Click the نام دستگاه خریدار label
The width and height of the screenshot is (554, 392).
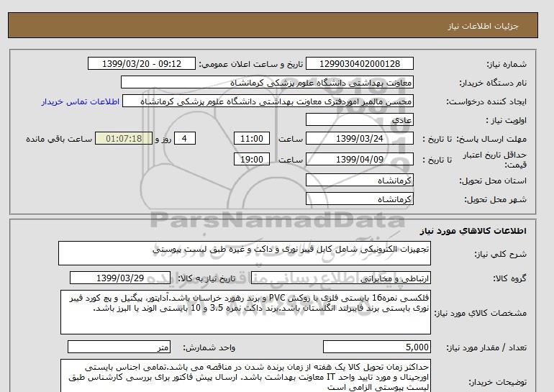pos(493,83)
